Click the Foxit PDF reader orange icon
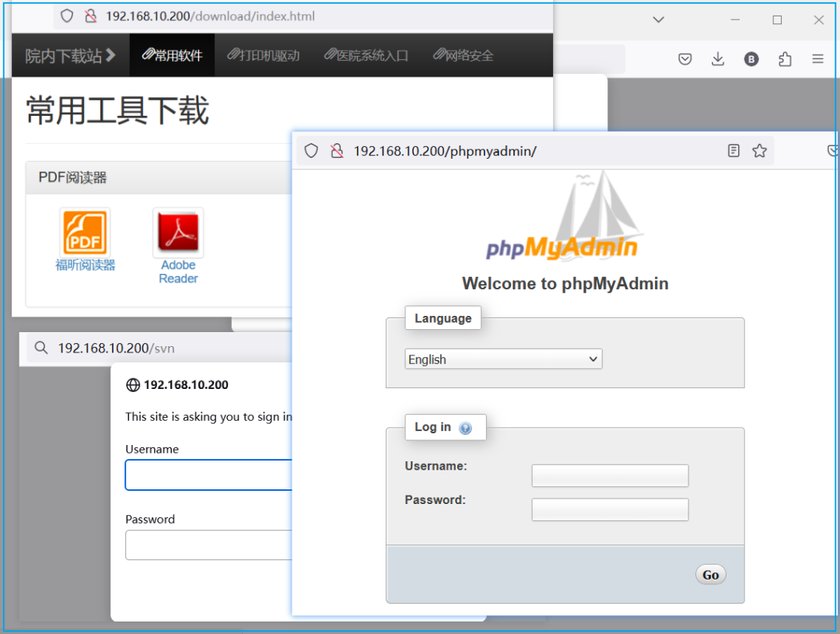 coord(86,232)
